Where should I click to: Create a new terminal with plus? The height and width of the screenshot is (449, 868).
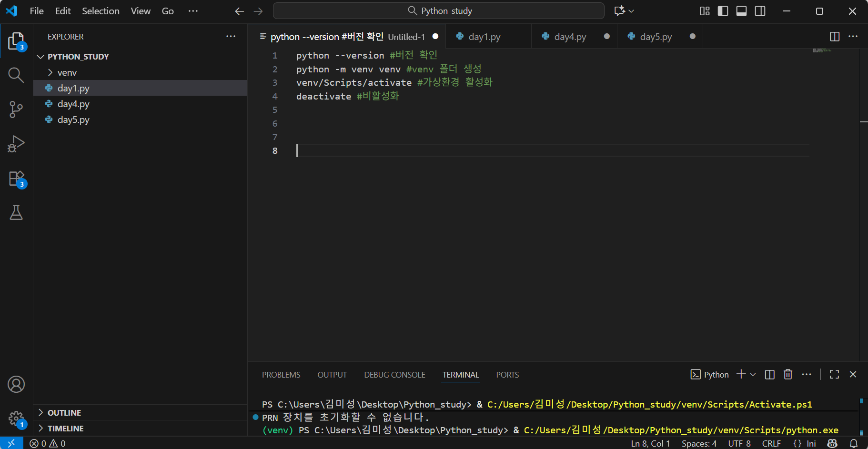coord(741,375)
